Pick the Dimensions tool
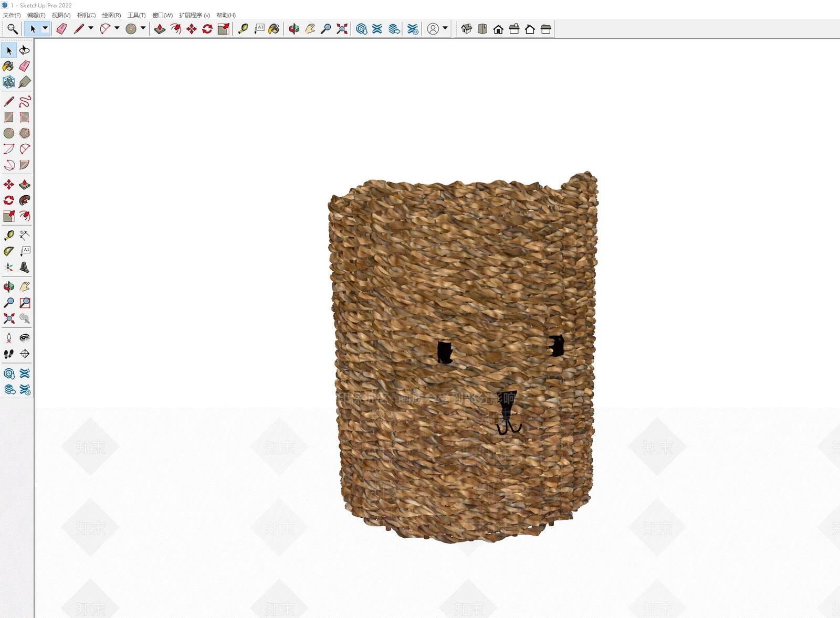This screenshot has height=618, width=840. 25,235
